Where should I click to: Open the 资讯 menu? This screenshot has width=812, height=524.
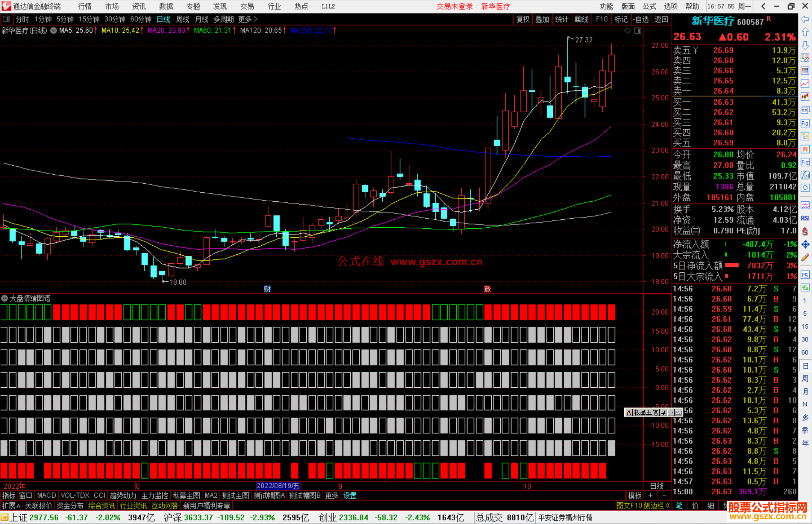coord(139,6)
